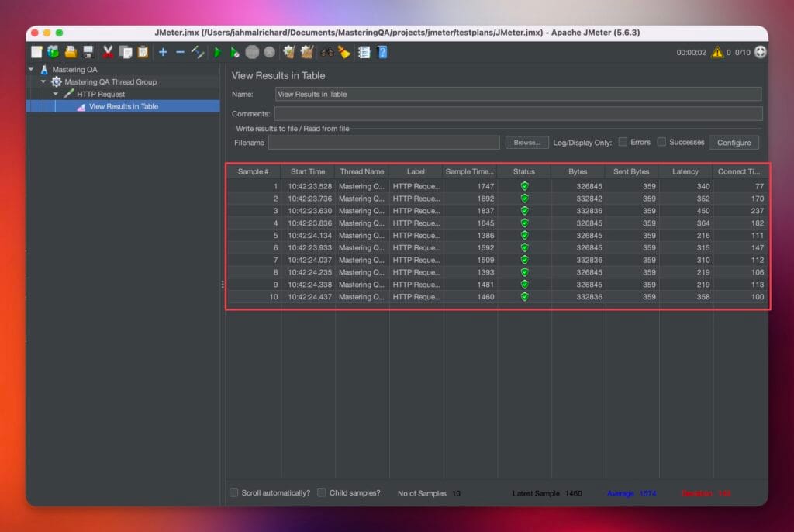Start the test with green play icon
794x532 pixels.
tap(217, 52)
